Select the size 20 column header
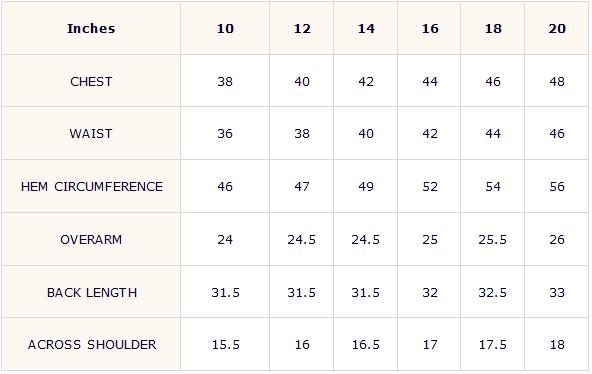The height and width of the screenshot is (374, 592). pyautogui.click(x=557, y=29)
